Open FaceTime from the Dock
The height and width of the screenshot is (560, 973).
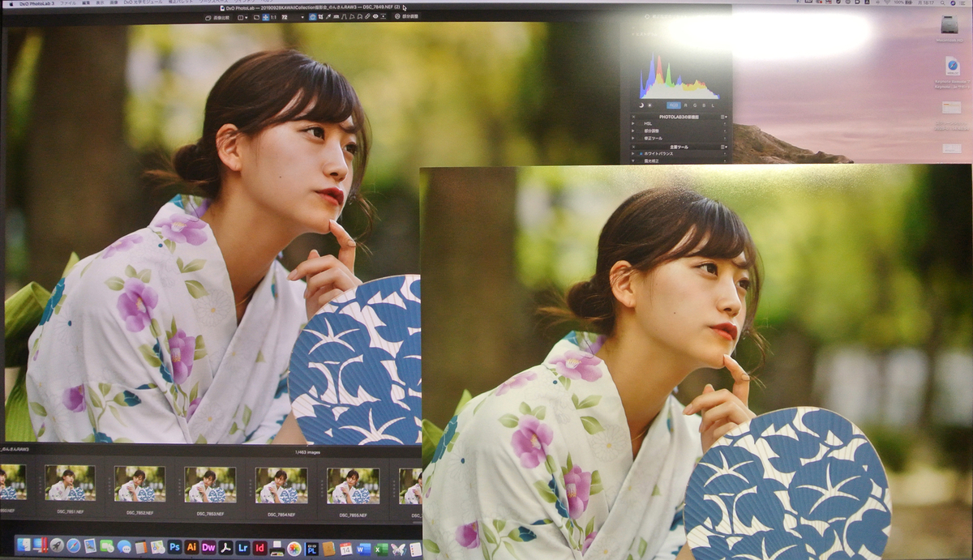(107, 546)
